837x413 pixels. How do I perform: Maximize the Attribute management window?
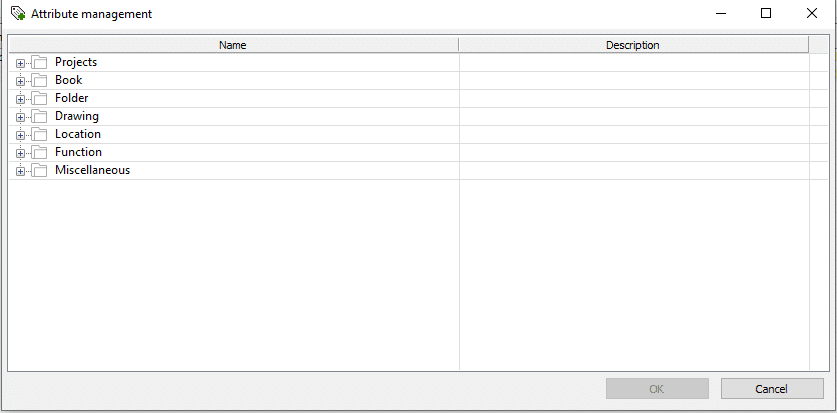[x=766, y=14]
